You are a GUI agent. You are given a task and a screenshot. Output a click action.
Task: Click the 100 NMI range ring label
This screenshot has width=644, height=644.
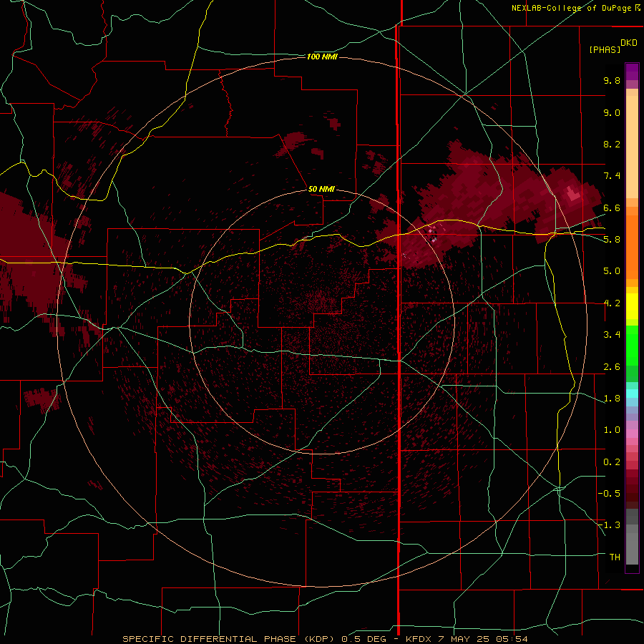tap(322, 57)
